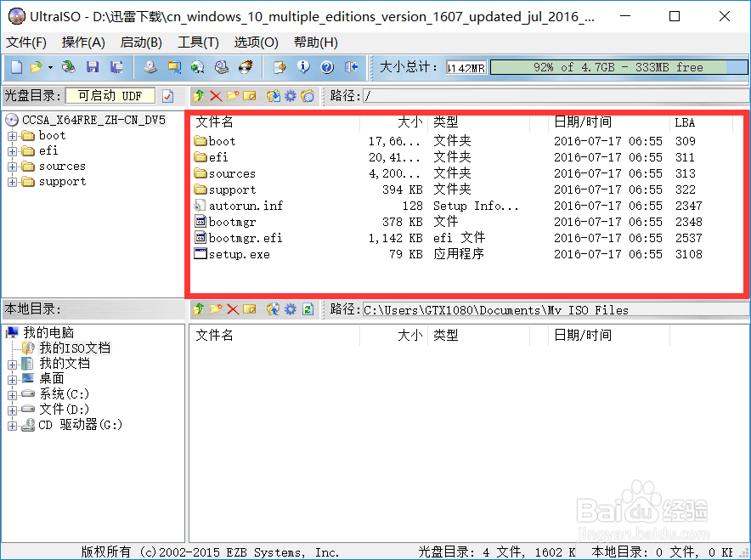Screen dimensions: 751x560
Task: Mount to virtual drive icon in toolbar
Action: (222, 67)
